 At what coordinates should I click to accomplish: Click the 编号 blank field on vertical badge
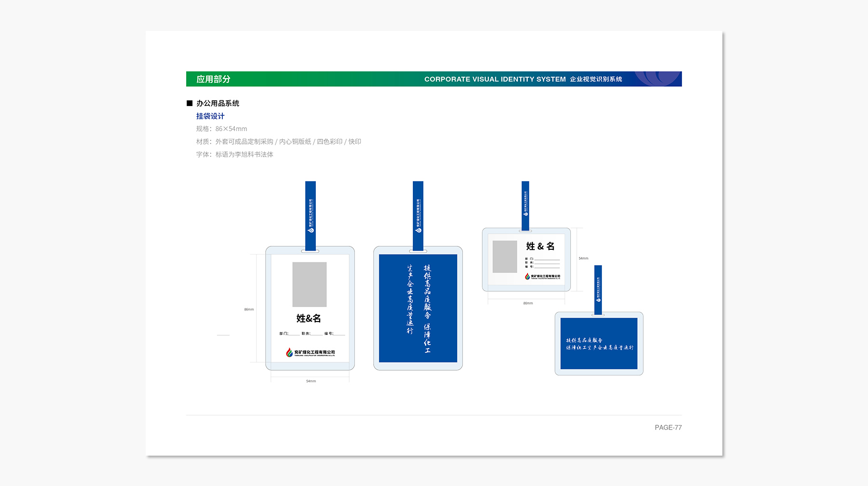pyautogui.click(x=339, y=334)
